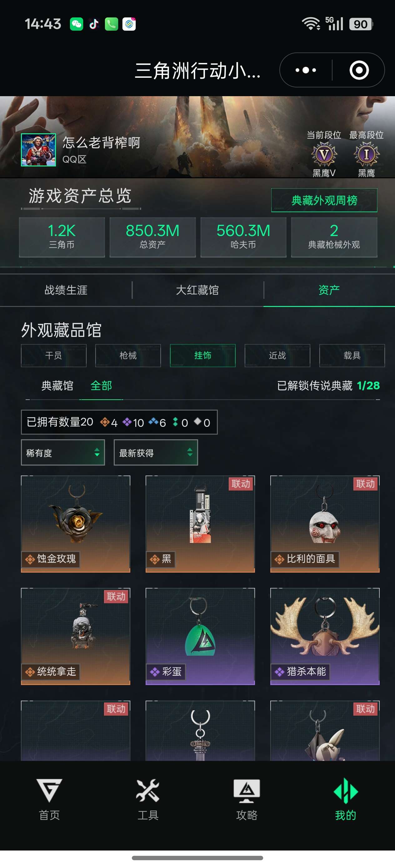Image resolution: width=395 pixels, height=868 pixels.
Task: Expand the 最新获得 sort dropdown
Action: (x=156, y=452)
